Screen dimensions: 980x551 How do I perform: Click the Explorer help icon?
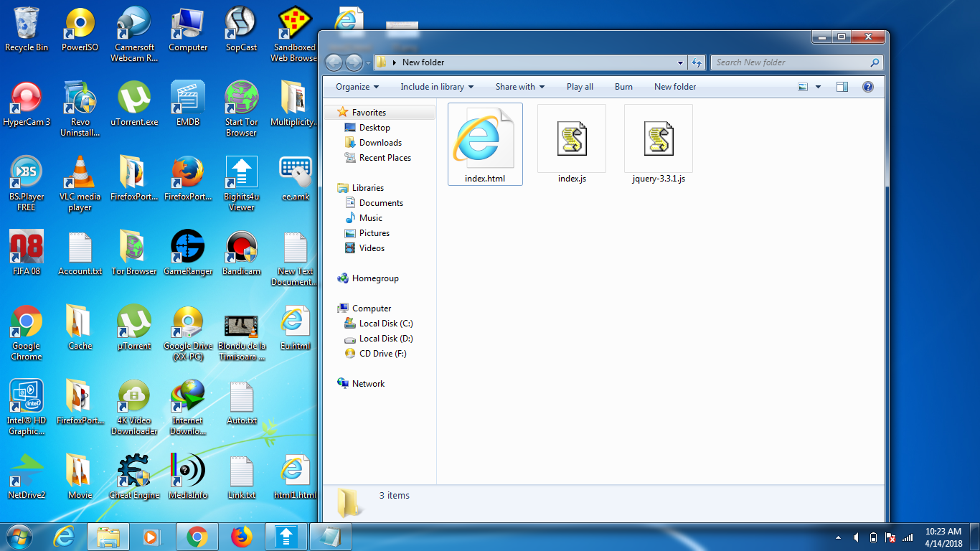tap(868, 87)
